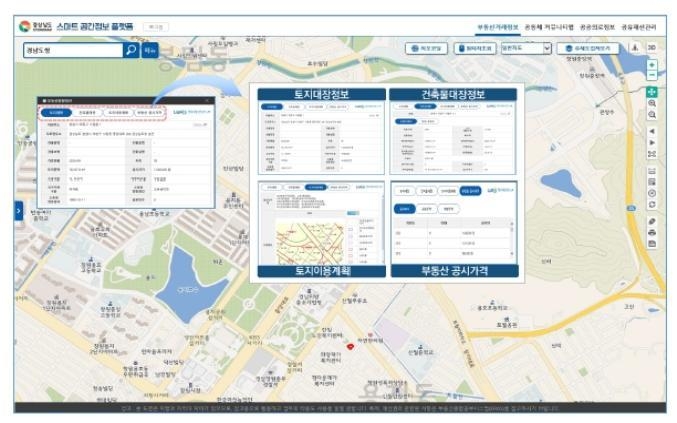Open the map type dropdown
677x423 pixels.
(x=526, y=48)
